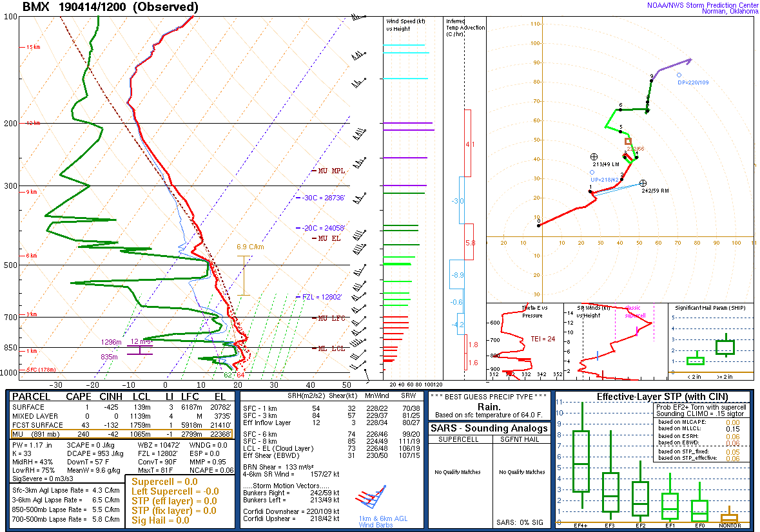Click the '242/59 RM' hodograph label

pyautogui.click(x=655, y=191)
